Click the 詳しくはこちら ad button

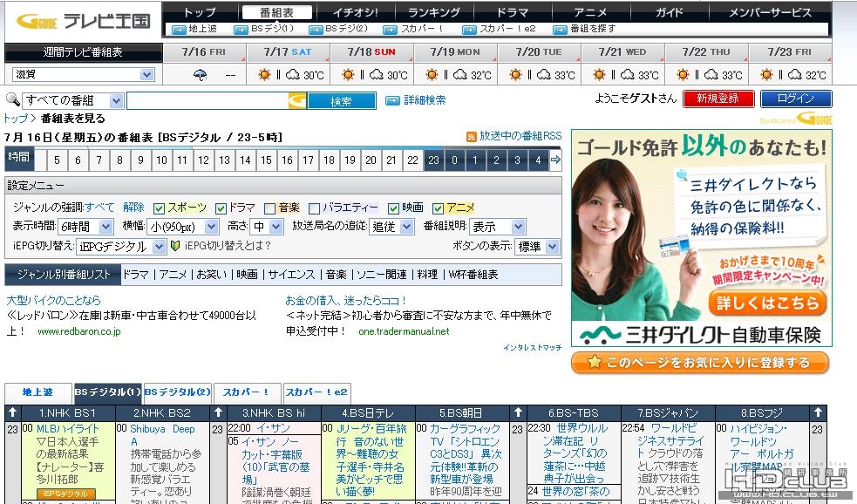[x=767, y=303]
